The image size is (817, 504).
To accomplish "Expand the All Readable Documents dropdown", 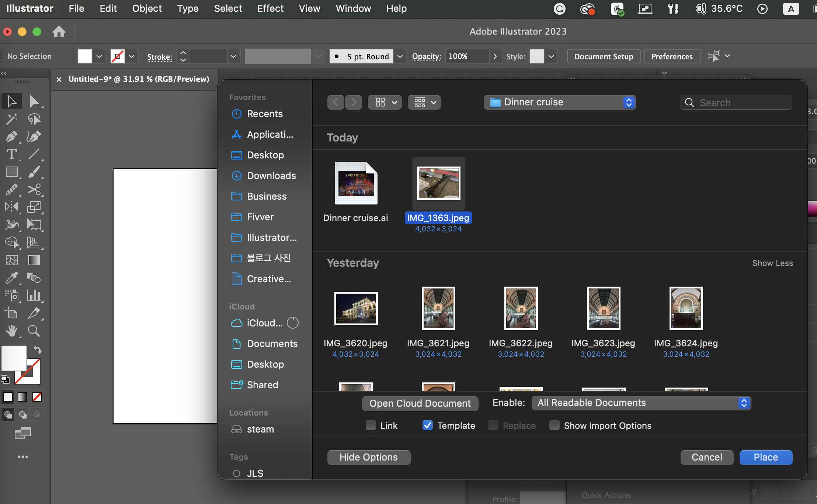I will tap(641, 403).
